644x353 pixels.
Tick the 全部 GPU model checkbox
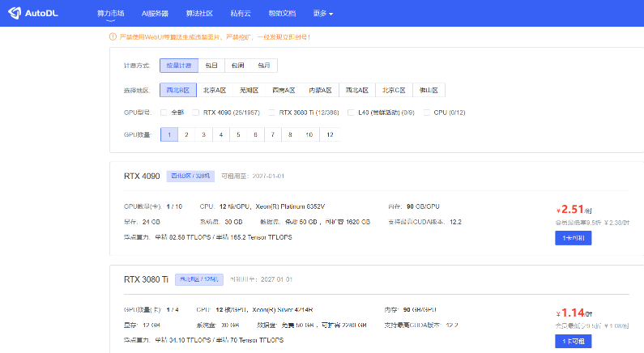(x=164, y=113)
